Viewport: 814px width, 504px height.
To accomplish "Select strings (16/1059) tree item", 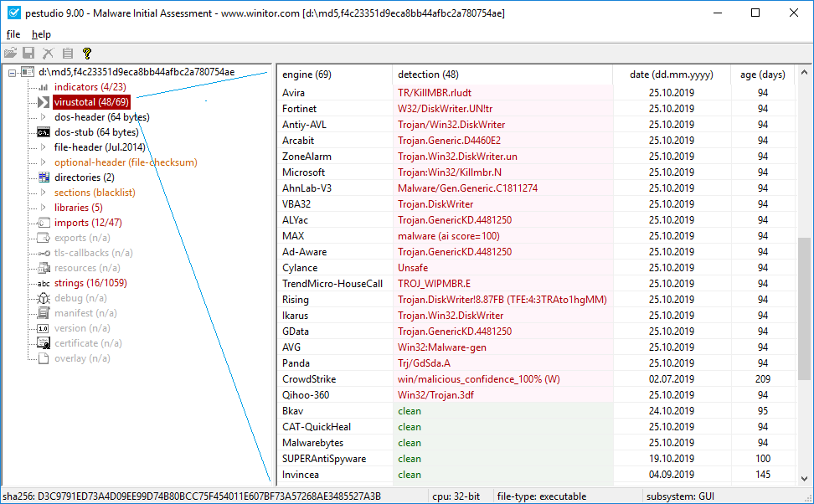I will click(x=90, y=283).
